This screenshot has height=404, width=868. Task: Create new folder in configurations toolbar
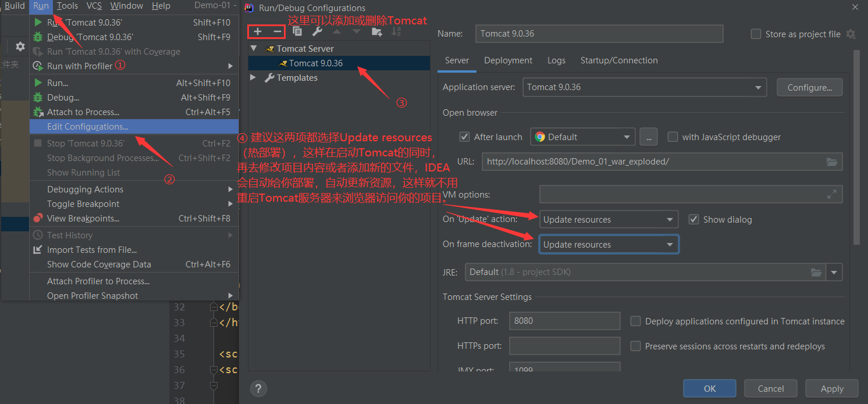tap(377, 32)
